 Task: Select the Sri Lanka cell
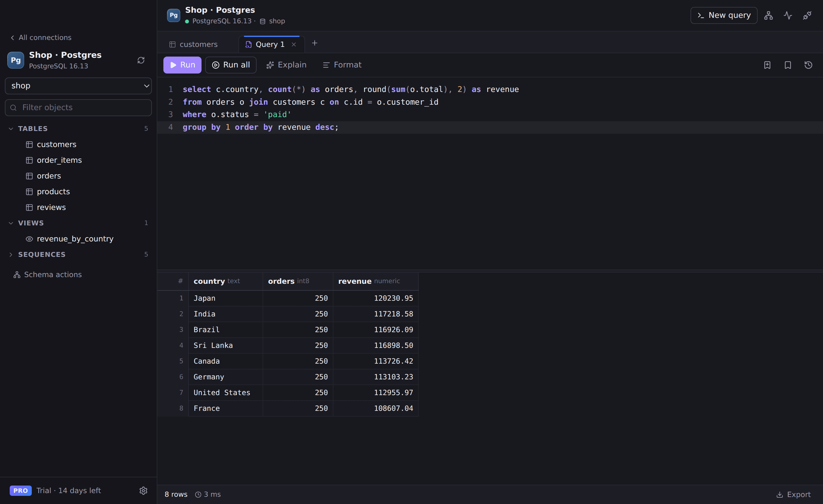[225, 345]
